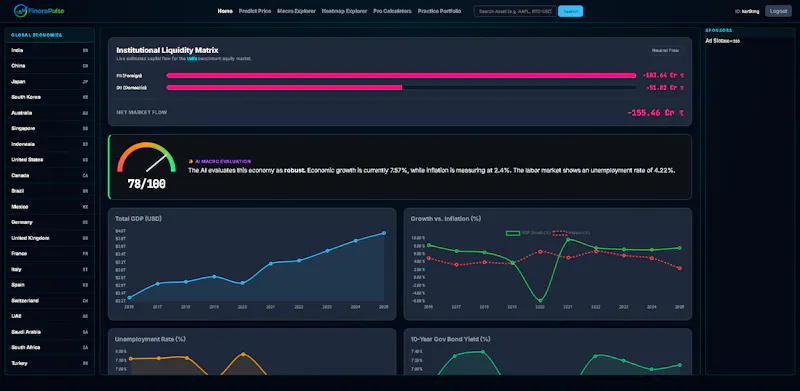Click the Ad Slot text under Sponsors
This screenshot has height=391, width=800.
(723, 41)
